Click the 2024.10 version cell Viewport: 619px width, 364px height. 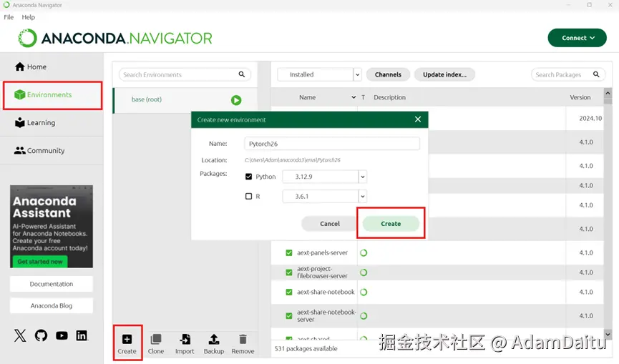click(x=590, y=118)
